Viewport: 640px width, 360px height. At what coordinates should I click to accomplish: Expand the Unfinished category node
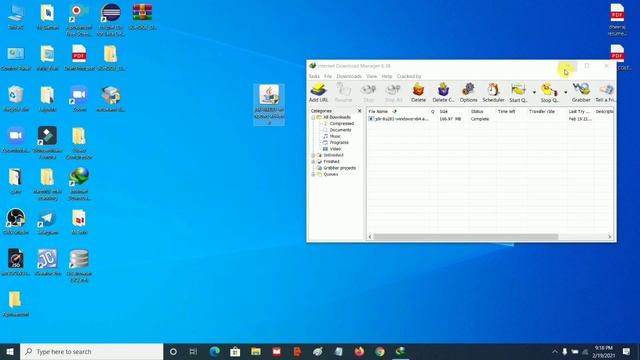click(313, 156)
